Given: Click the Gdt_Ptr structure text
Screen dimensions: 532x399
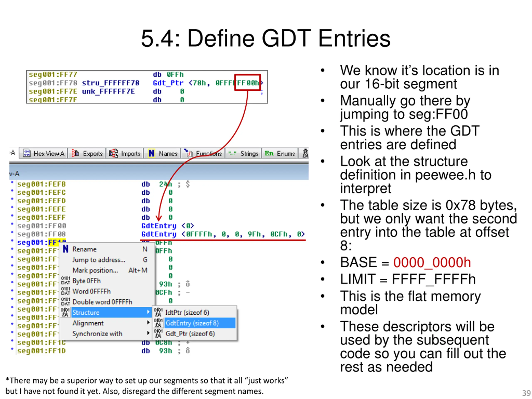Looking at the screenshot, I should [168, 83].
